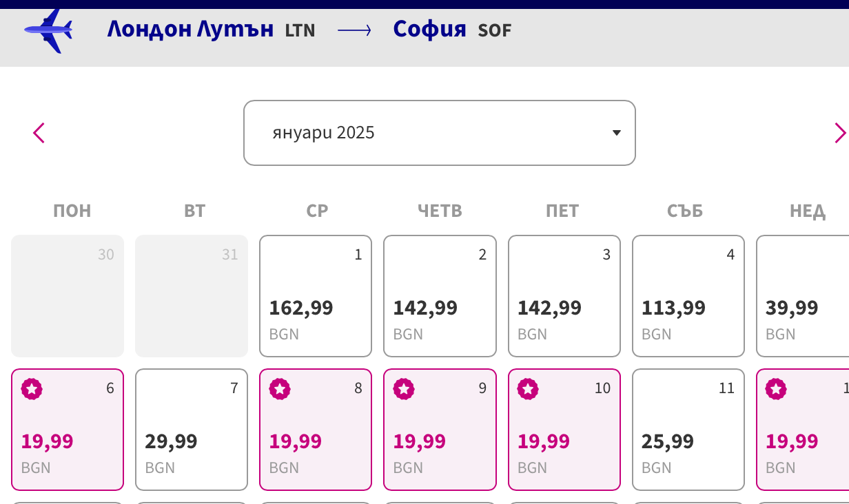
Task: Click the dropdown arrow in month selector
Action: click(x=617, y=133)
